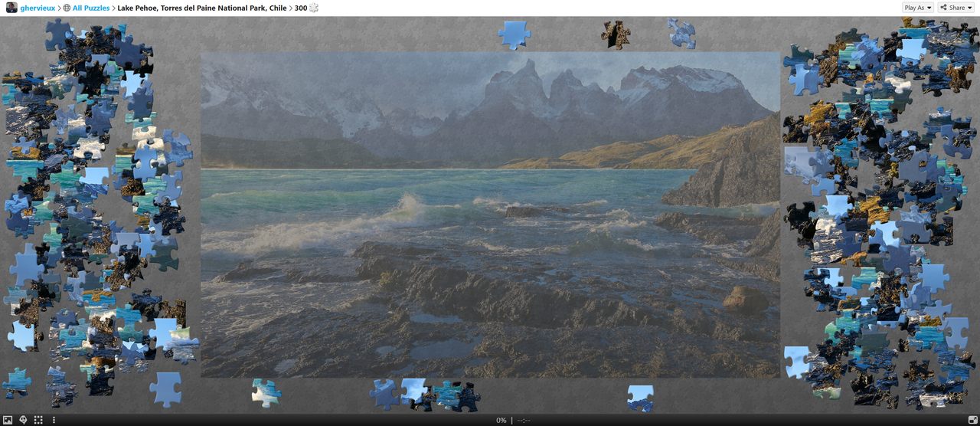Click the --:-- timer display
Screen dimensions: 980x426
coord(524,420)
